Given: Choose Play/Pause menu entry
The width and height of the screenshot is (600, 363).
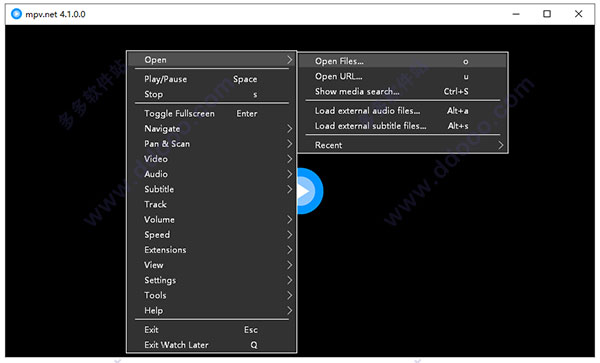Looking at the screenshot, I should point(211,79).
